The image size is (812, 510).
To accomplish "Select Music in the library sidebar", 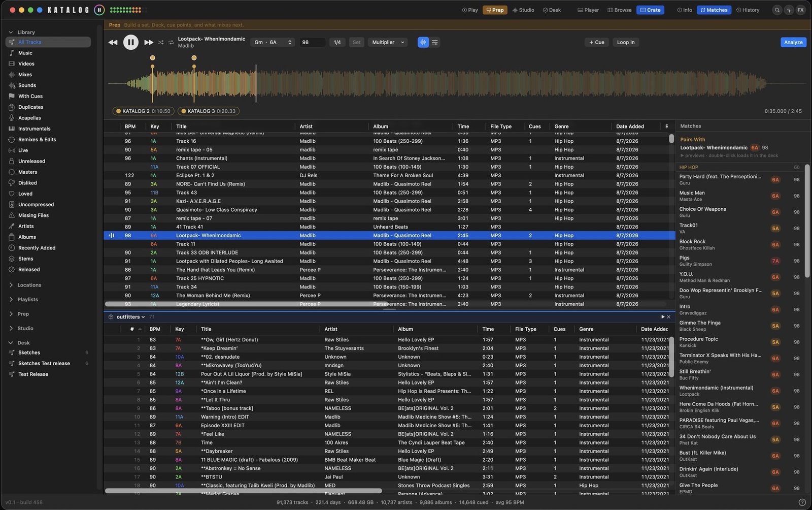I will click(48, 53).
